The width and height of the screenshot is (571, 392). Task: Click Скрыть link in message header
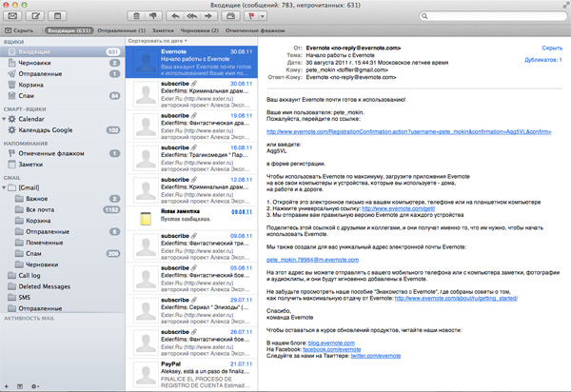(x=550, y=46)
